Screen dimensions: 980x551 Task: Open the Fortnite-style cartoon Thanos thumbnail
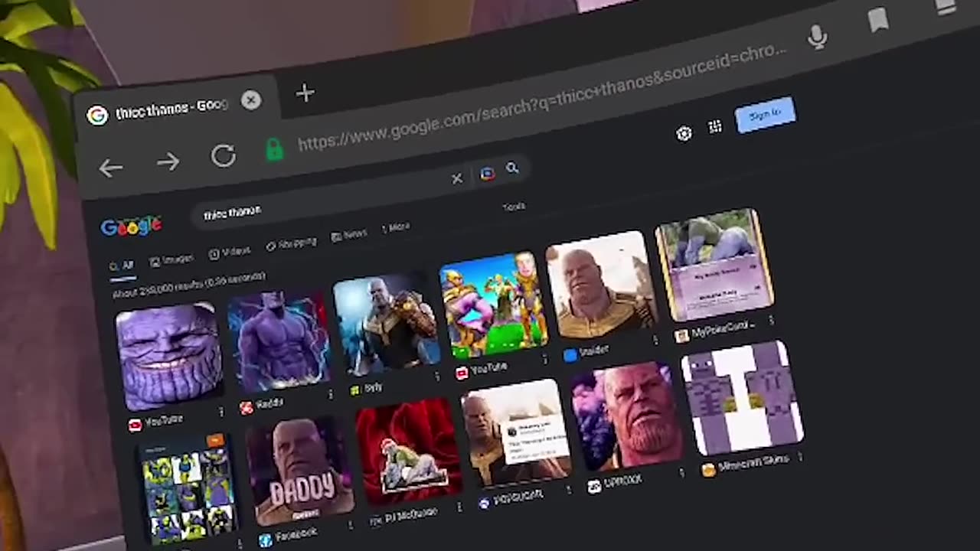tap(495, 306)
